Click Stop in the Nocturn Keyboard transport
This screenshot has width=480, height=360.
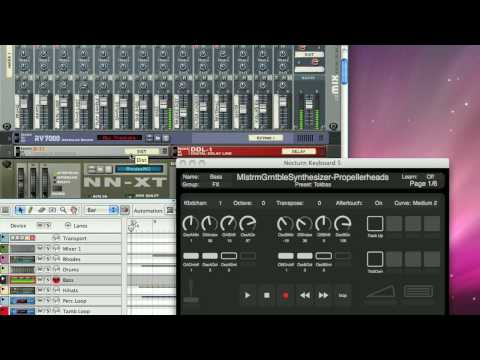pos(267,295)
